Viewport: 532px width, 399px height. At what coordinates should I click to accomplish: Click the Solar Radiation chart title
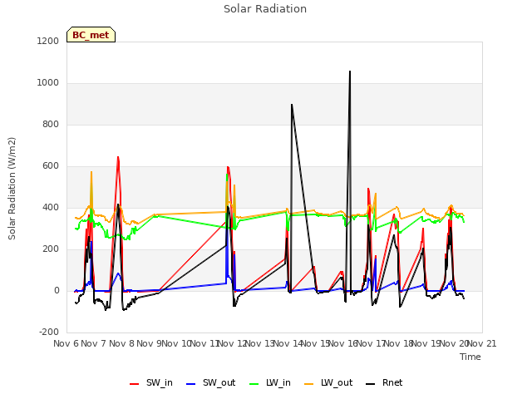point(265,9)
